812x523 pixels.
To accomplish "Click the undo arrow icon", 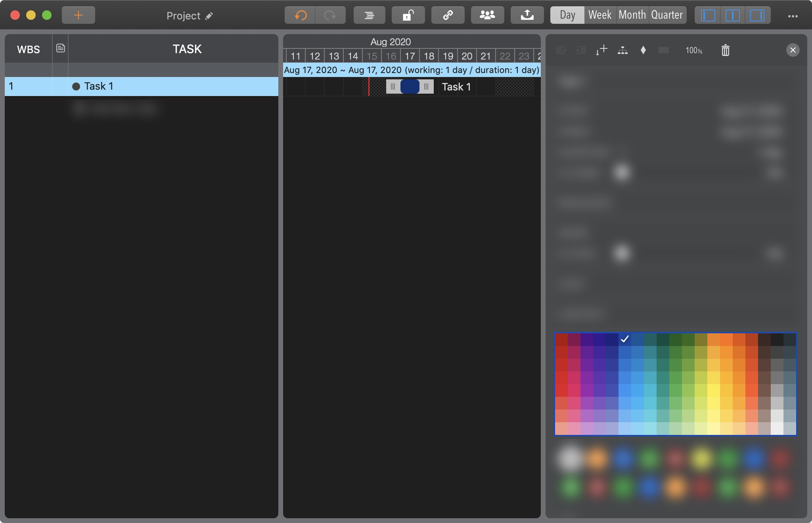I will click(300, 15).
